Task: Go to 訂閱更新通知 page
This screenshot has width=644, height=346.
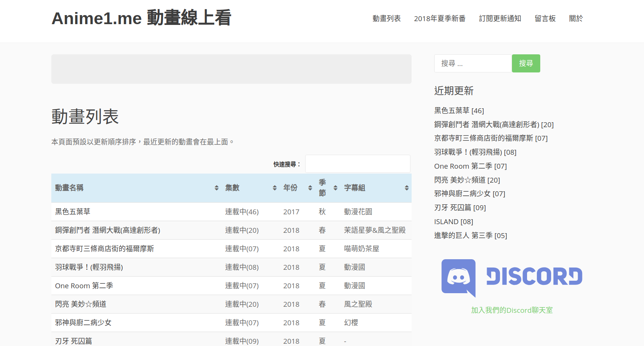Action: click(500, 18)
